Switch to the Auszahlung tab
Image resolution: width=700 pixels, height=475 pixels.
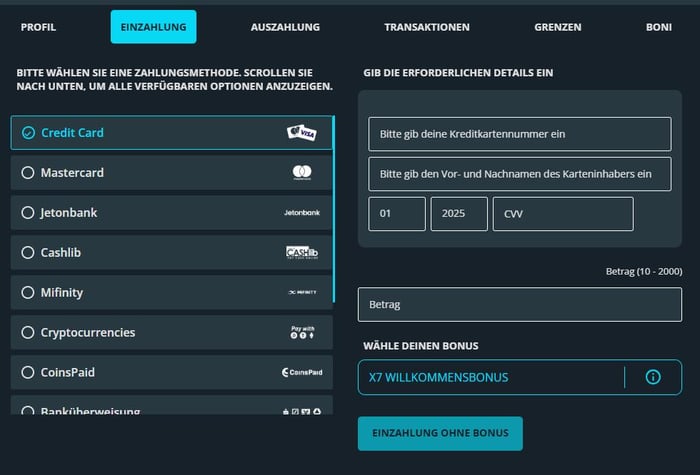[x=285, y=27]
